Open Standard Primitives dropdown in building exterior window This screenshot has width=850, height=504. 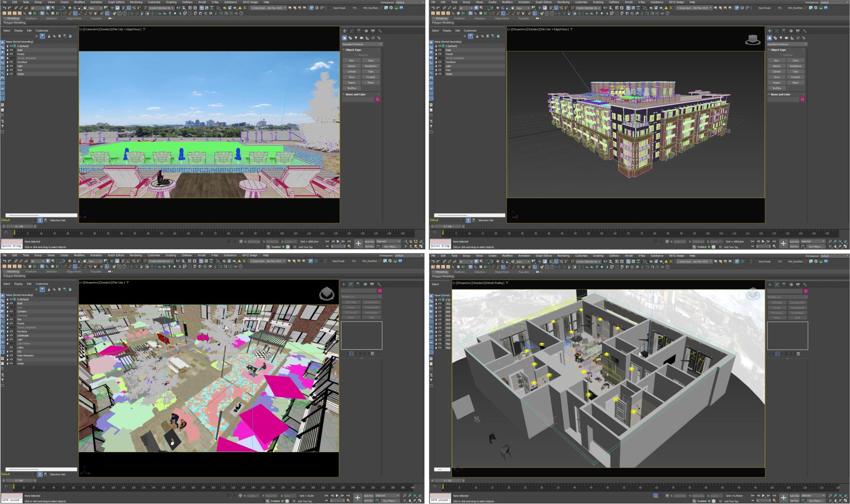[x=787, y=44]
